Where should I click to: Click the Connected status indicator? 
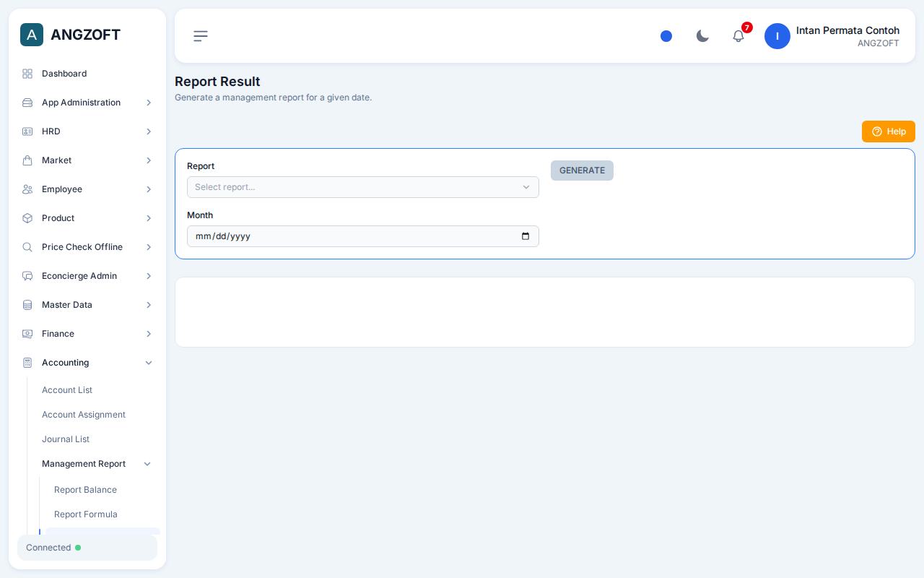click(x=87, y=548)
